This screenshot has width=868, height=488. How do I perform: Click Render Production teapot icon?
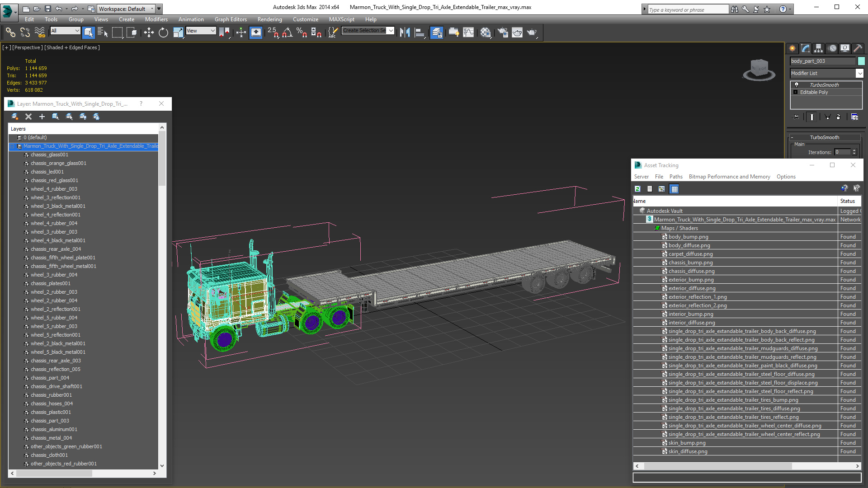tap(532, 32)
